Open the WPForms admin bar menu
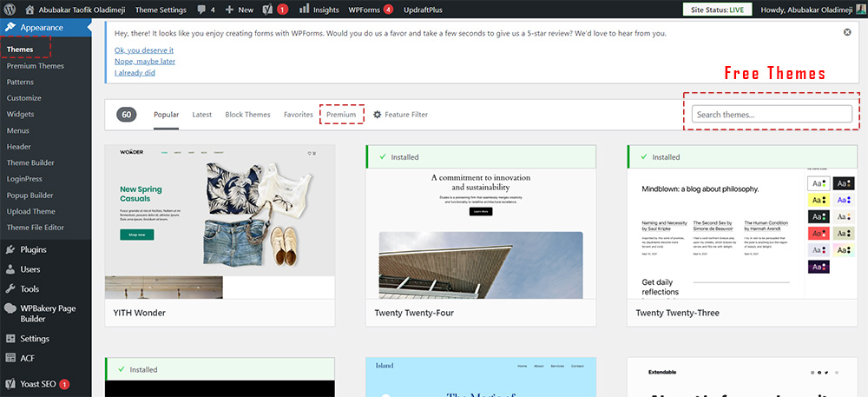Viewport: 868px width, 397px height. (371, 10)
